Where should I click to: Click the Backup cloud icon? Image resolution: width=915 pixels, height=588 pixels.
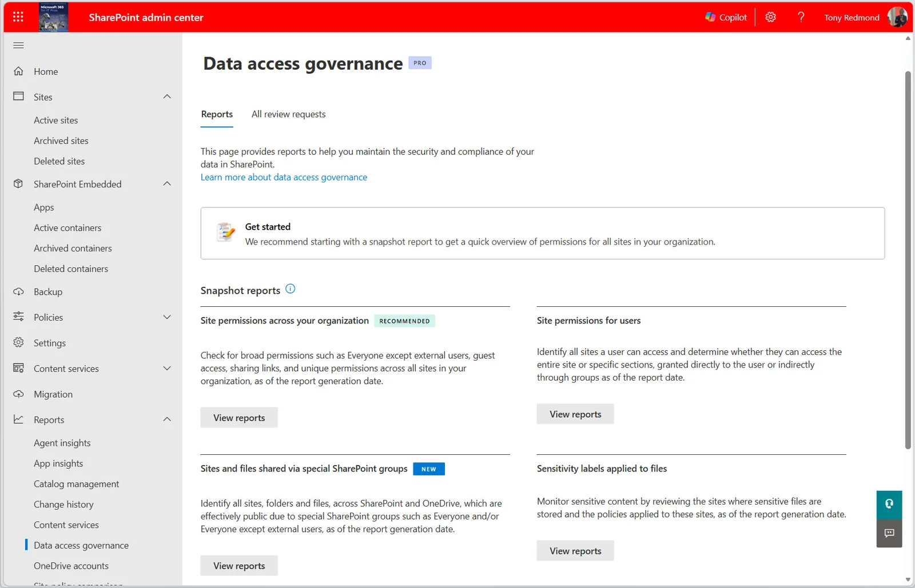[18, 291]
